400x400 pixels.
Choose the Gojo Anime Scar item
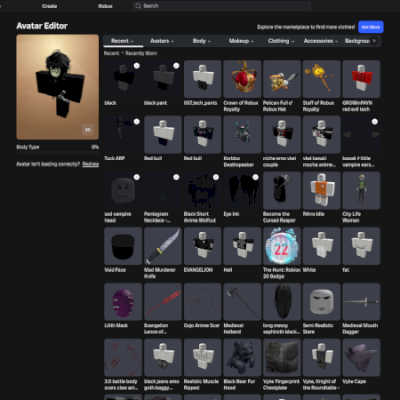(x=203, y=302)
